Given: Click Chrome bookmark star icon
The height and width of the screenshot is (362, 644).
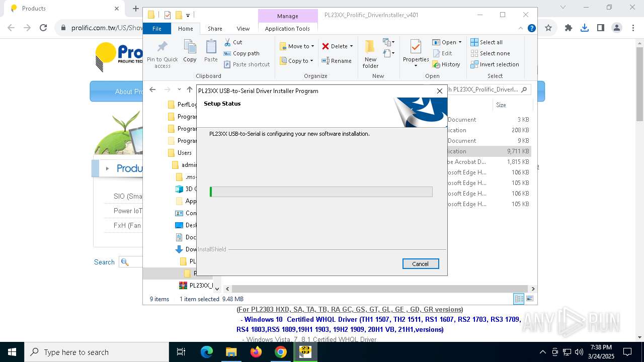Looking at the screenshot, I should point(548,28).
